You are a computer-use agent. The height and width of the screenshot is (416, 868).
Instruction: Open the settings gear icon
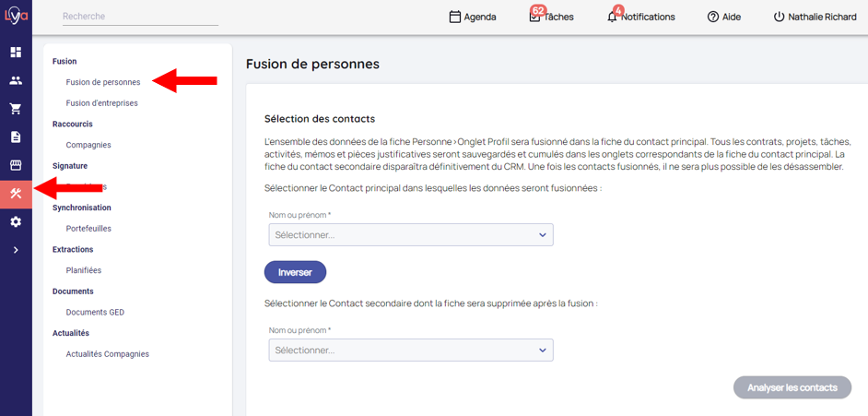click(x=16, y=221)
